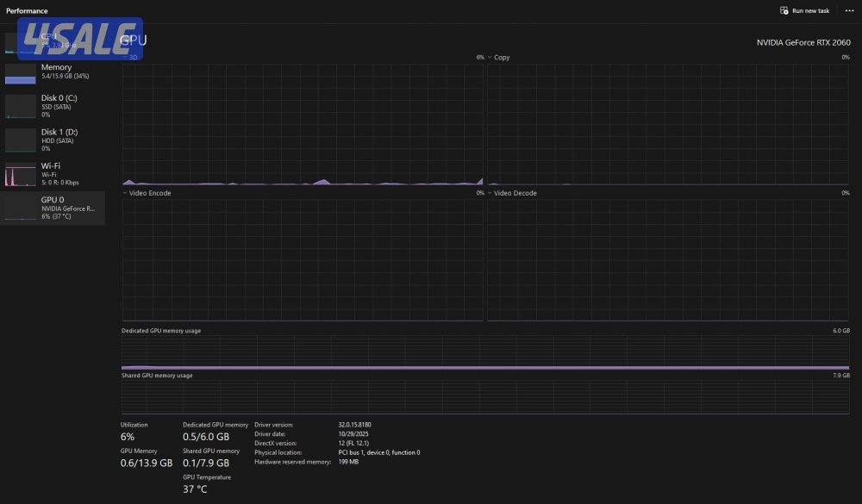The height and width of the screenshot is (504, 862).
Task: Click the Performance page title
Action: pos(27,10)
